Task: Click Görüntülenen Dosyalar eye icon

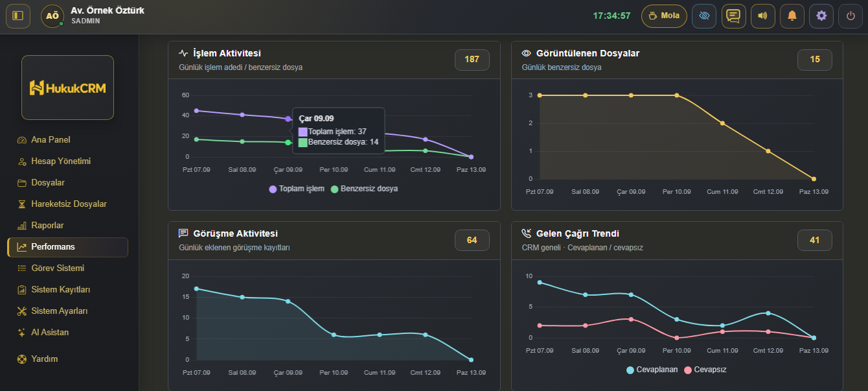Action: pyautogui.click(x=527, y=53)
